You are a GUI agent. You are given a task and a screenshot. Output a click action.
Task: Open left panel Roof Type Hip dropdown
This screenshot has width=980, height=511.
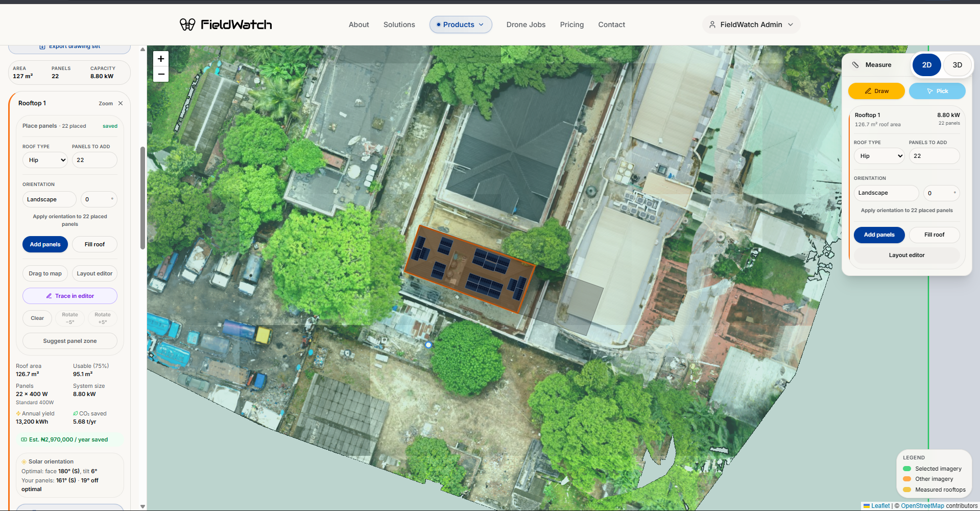[45, 160]
